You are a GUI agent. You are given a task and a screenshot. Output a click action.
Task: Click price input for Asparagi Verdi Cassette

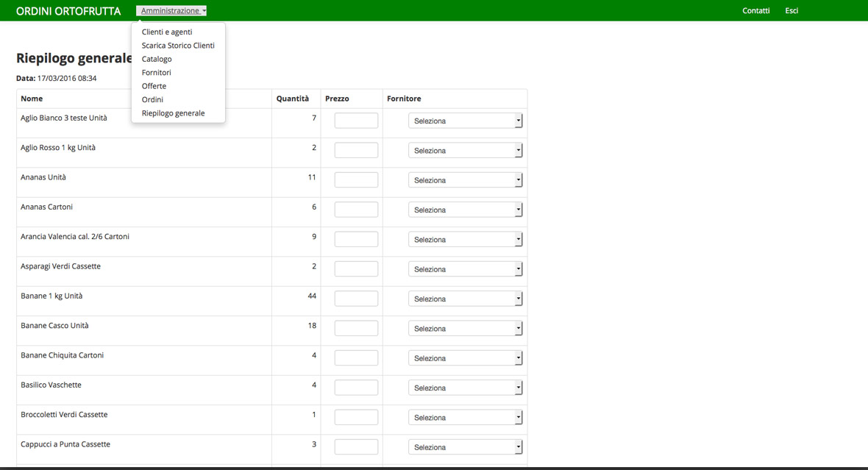[x=356, y=269]
